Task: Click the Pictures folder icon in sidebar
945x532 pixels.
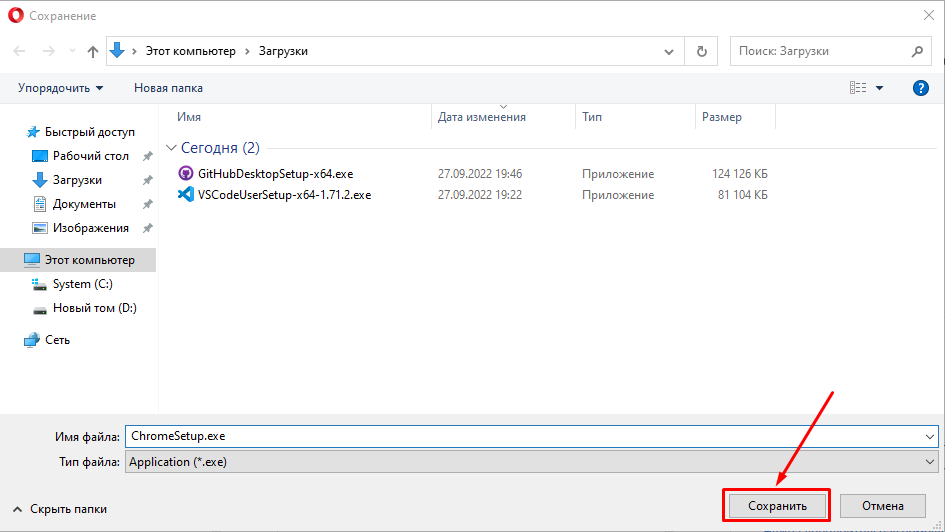Action: pos(40,228)
